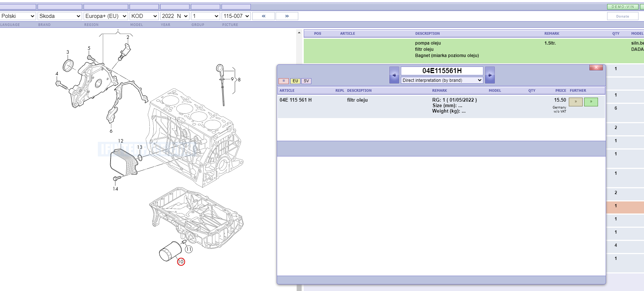Click the 1.5ltr. remark in green row
Screen dimensions: 644x291
550,43
